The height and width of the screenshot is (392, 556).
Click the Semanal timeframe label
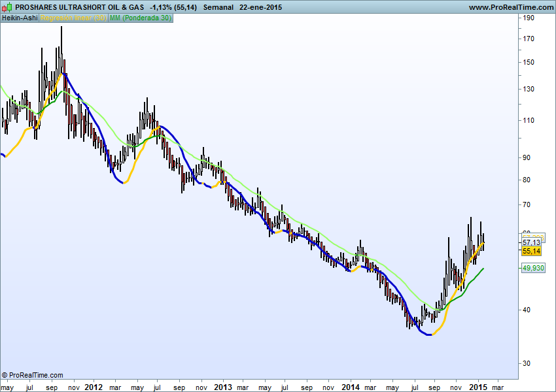pyautogui.click(x=218, y=7)
